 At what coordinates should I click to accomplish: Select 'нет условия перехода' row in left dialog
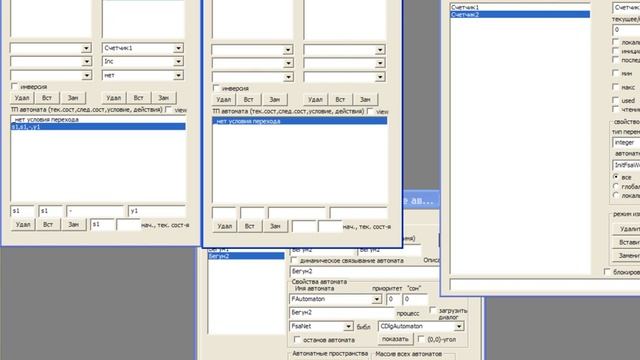coord(98,120)
